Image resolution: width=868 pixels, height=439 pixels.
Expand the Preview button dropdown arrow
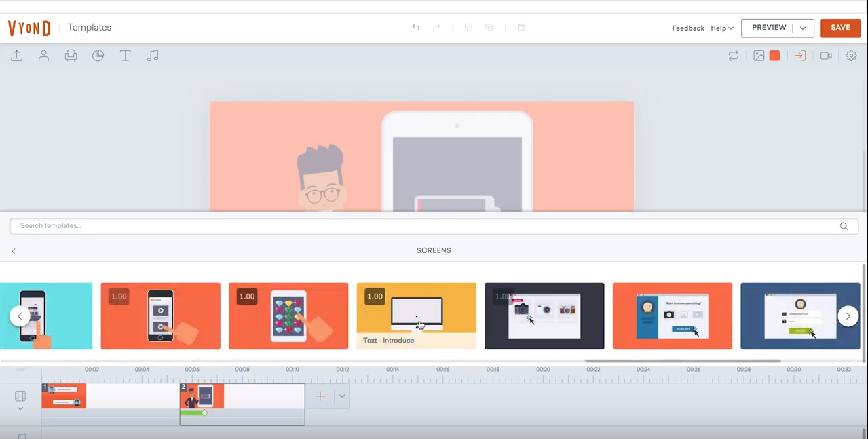803,28
